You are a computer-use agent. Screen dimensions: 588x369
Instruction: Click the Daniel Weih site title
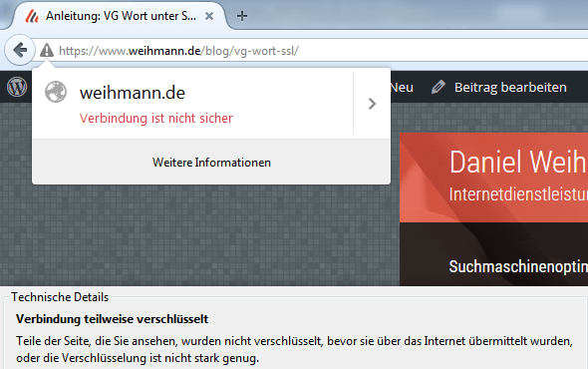(518, 162)
